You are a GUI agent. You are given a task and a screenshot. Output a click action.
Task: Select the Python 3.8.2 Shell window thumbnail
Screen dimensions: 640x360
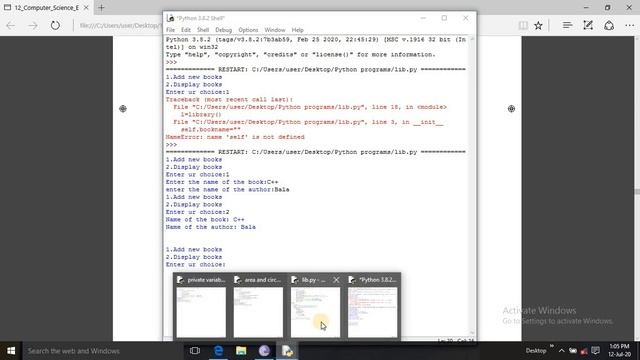(x=372, y=307)
